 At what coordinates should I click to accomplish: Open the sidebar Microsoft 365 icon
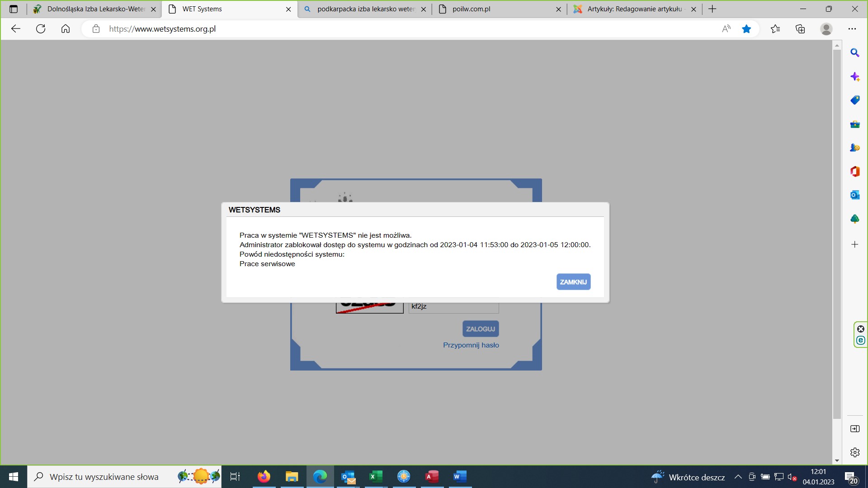tap(854, 171)
